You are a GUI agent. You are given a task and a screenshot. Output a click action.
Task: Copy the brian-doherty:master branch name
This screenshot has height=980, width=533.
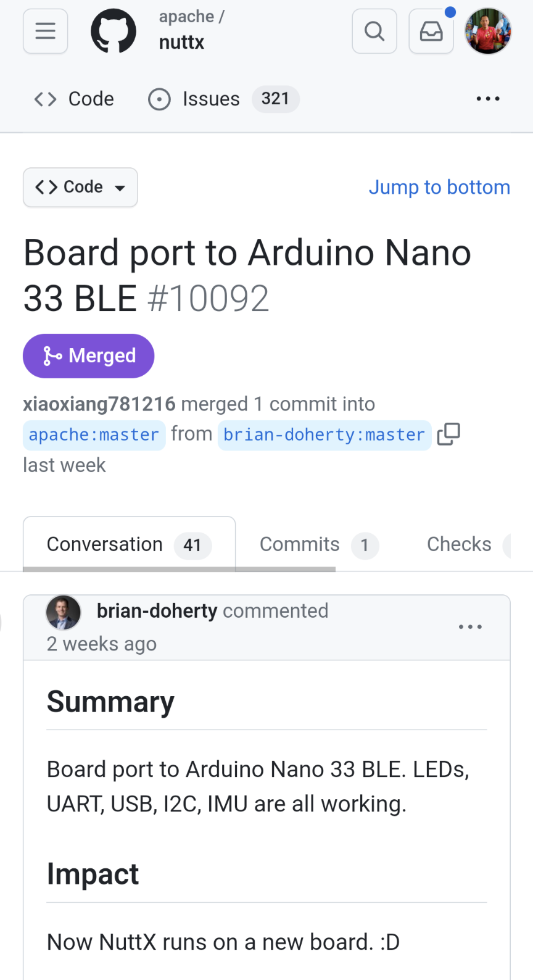[x=448, y=434]
